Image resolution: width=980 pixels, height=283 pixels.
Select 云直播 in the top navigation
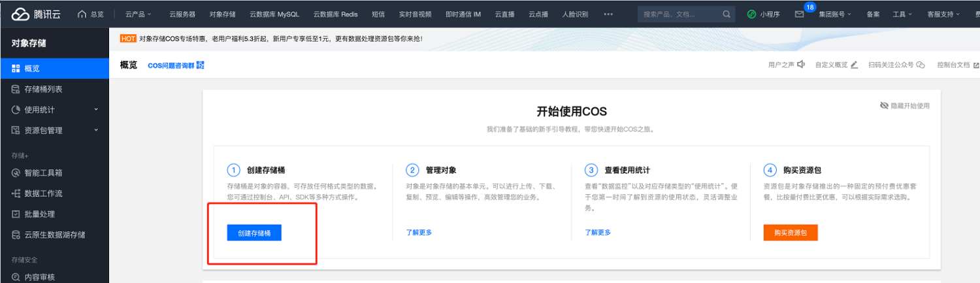tap(504, 14)
